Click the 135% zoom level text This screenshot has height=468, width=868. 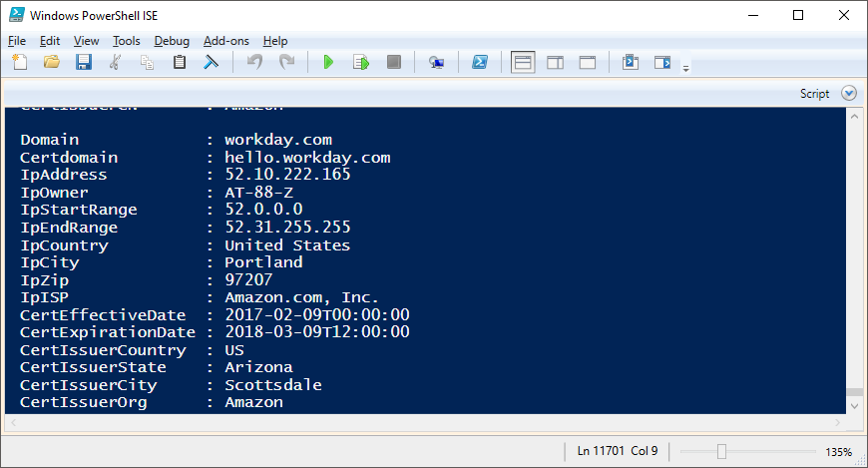838,452
